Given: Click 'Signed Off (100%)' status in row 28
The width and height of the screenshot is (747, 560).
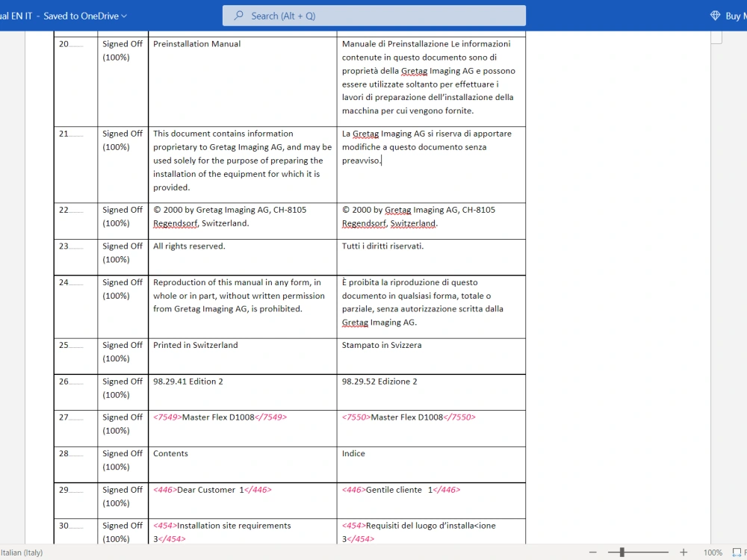Looking at the screenshot, I should (x=123, y=461).
